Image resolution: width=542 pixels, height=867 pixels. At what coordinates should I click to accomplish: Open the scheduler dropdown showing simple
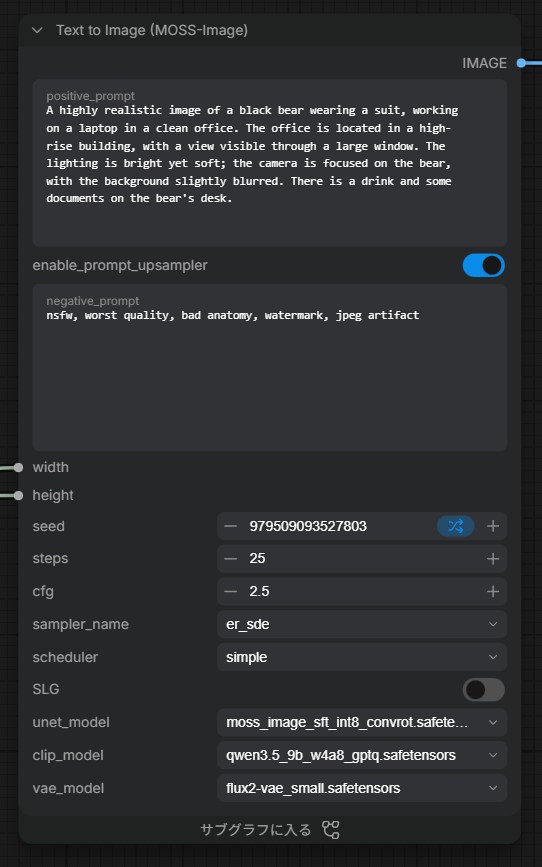coord(362,657)
